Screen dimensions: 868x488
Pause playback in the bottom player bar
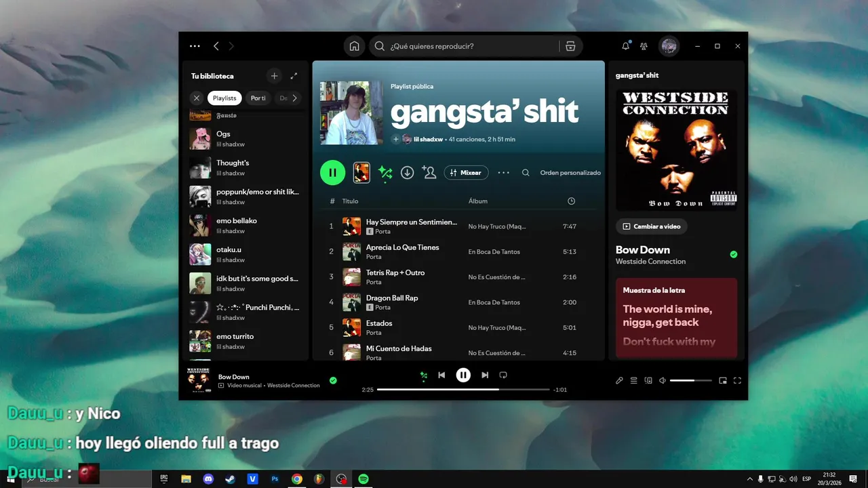click(x=463, y=375)
